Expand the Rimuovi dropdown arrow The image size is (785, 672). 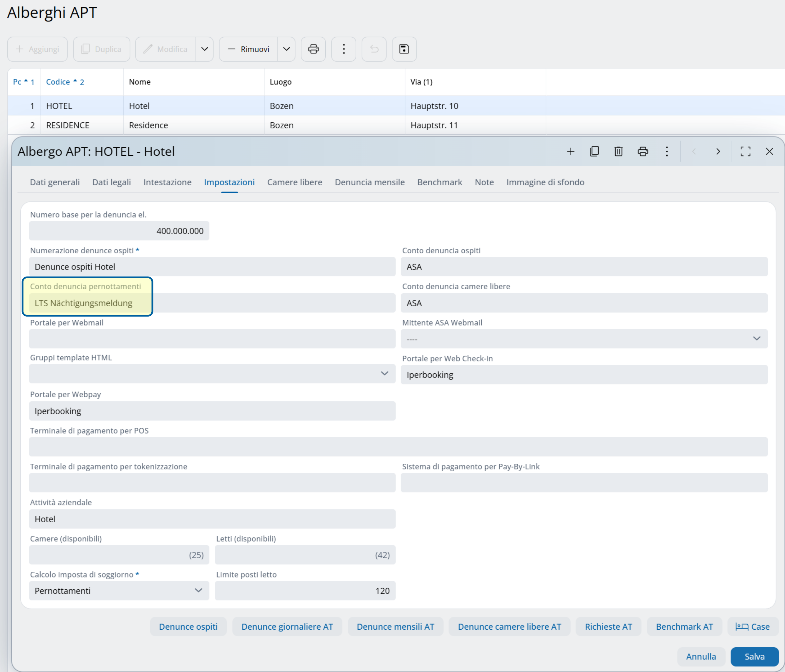point(286,49)
